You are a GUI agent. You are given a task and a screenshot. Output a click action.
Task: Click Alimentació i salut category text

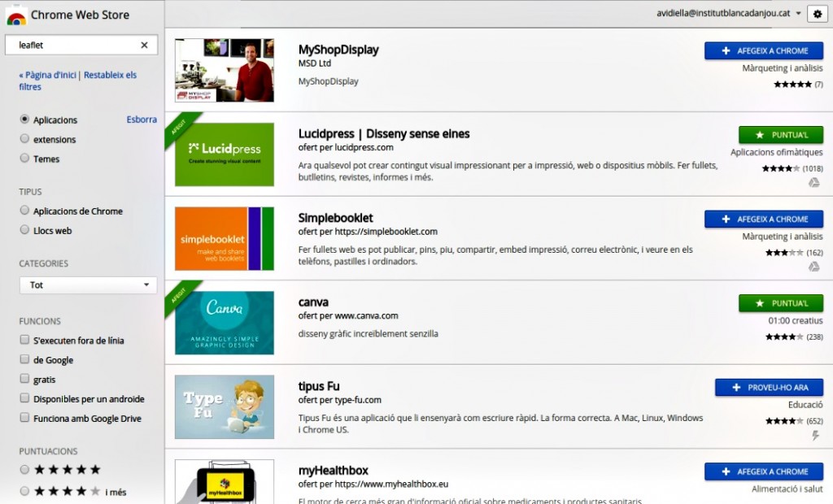coord(787,489)
